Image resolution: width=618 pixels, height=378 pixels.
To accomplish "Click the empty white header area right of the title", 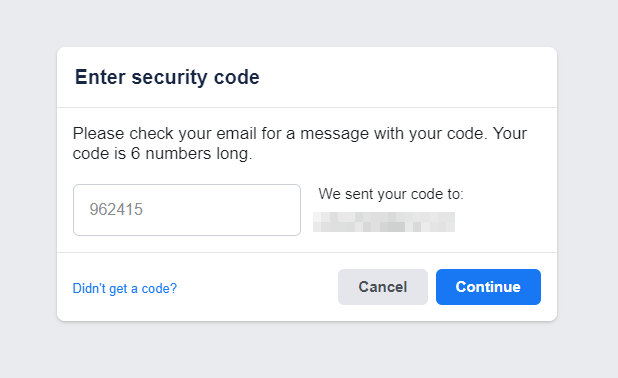I will tap(406, 77).
